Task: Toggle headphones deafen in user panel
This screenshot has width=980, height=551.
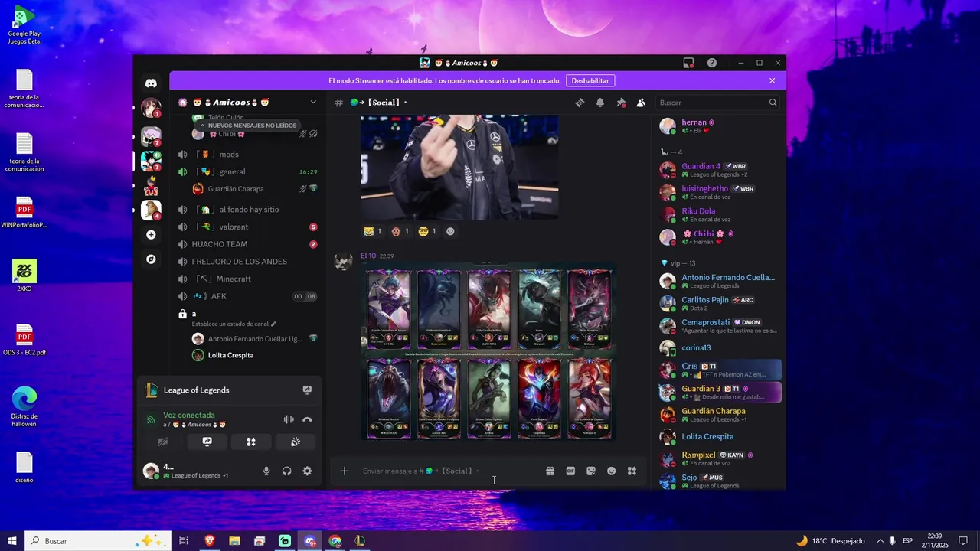Action: 286,471
